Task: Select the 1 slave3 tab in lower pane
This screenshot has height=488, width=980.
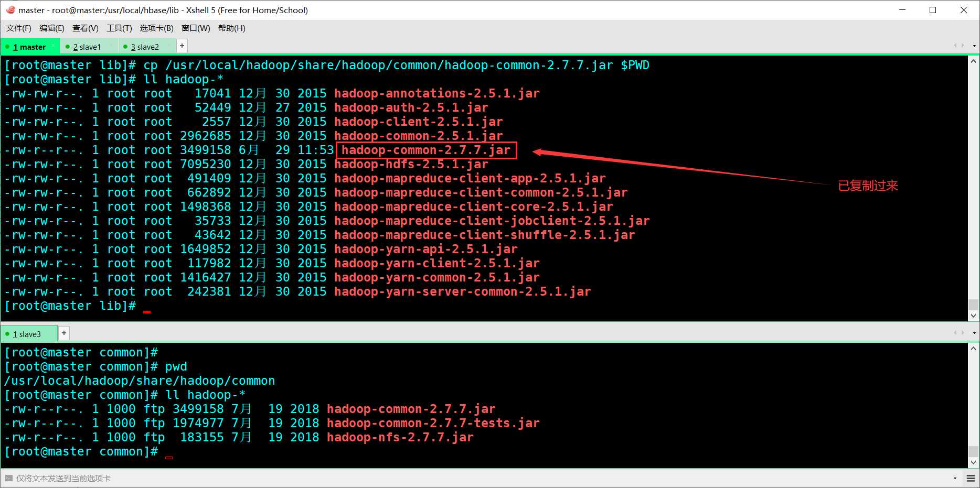Action: point(28,334)
